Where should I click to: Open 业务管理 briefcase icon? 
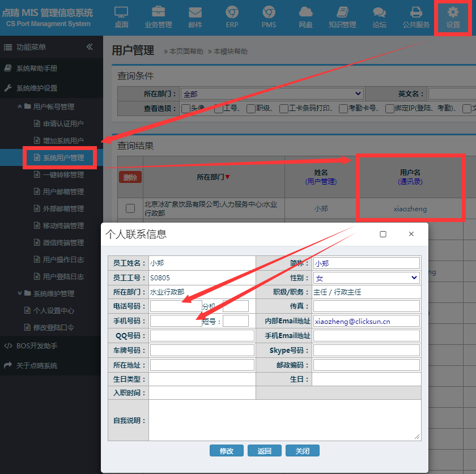[x=158, y=17]
